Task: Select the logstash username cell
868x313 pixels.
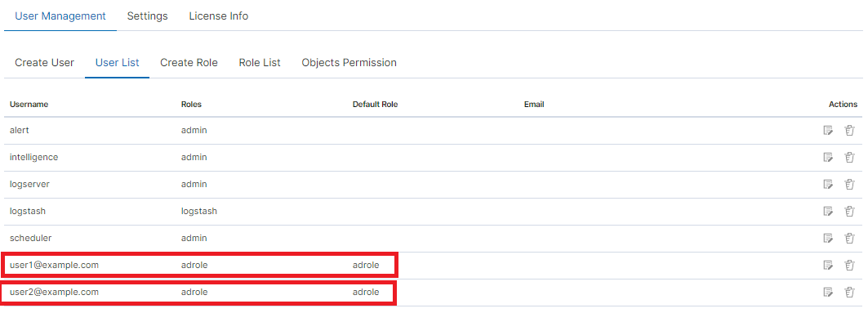Action: click(27, 211)
